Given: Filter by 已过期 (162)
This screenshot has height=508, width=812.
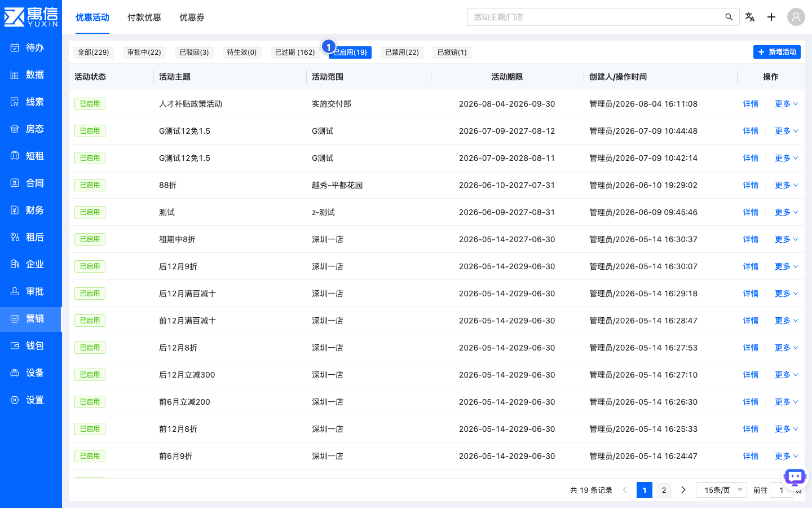Looking at the screenshot, I should (295, 52).
